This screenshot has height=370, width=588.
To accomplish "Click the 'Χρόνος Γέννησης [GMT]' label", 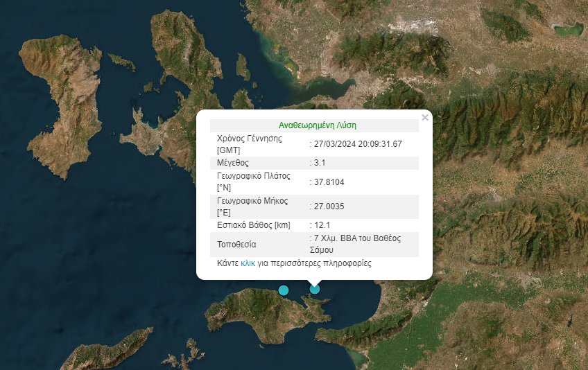I will pyautogui.click(x=249, y=144).
